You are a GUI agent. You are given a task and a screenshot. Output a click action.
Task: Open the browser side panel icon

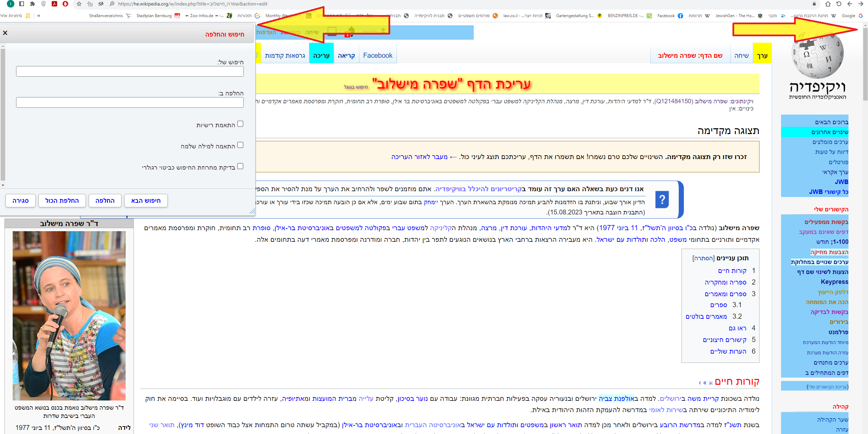coord(22,4)
